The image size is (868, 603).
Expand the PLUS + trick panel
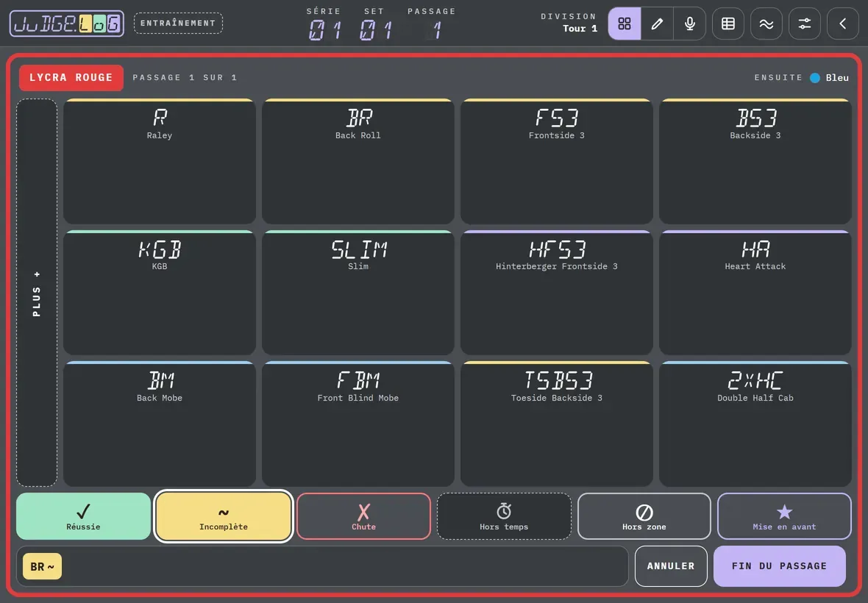[x=37, y=293]
